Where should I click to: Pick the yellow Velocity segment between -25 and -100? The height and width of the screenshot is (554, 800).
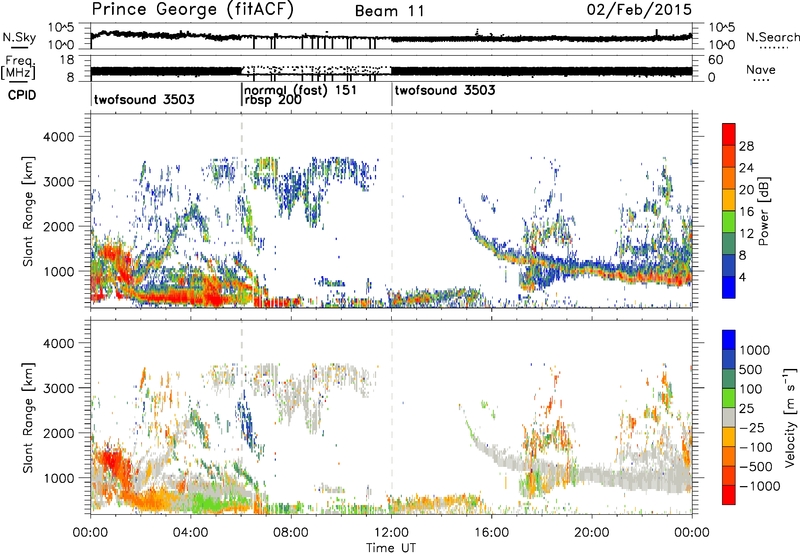point(729,437)
